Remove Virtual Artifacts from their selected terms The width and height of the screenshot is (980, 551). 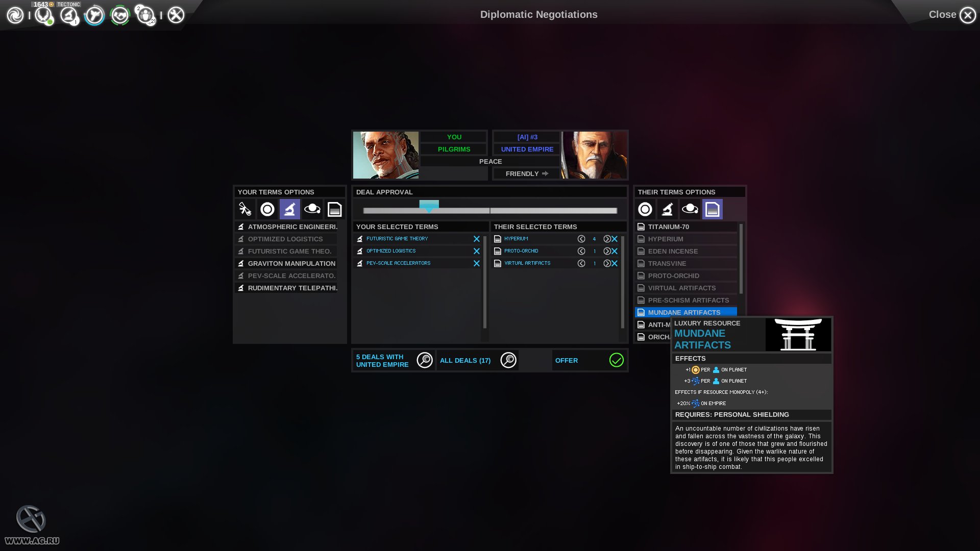(615, 263)
